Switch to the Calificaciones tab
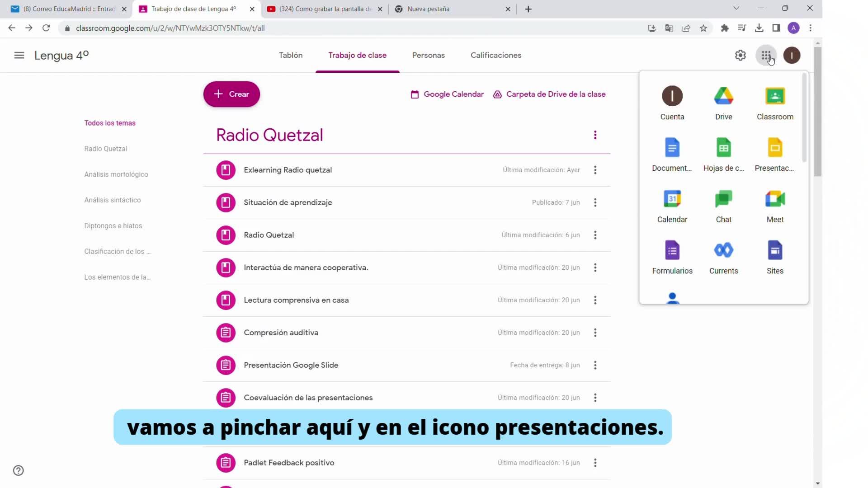 (495, 55)
